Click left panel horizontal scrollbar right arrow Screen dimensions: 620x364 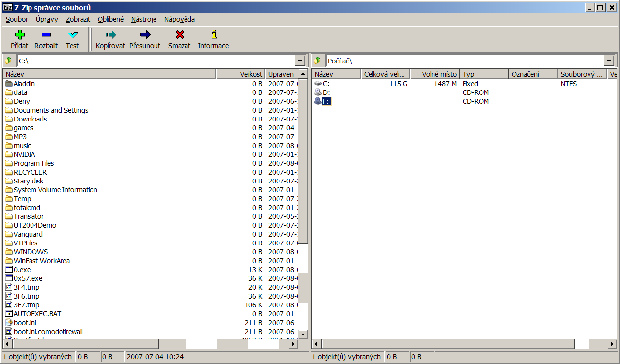pyautogui.click(x=294, y=344)
